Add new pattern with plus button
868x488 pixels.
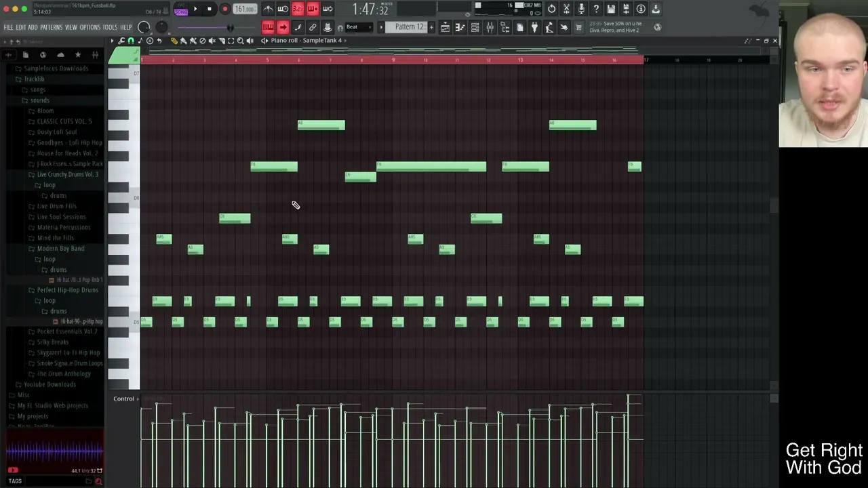431,27
